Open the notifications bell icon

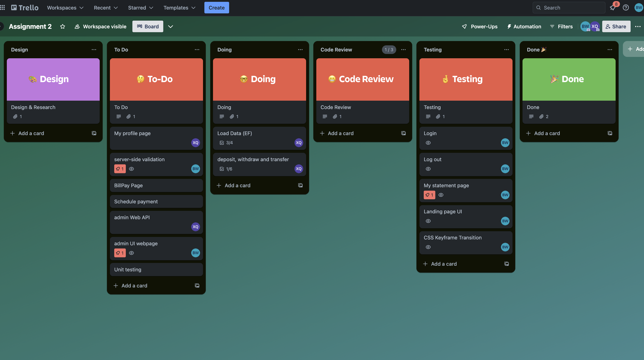(612, 8)
